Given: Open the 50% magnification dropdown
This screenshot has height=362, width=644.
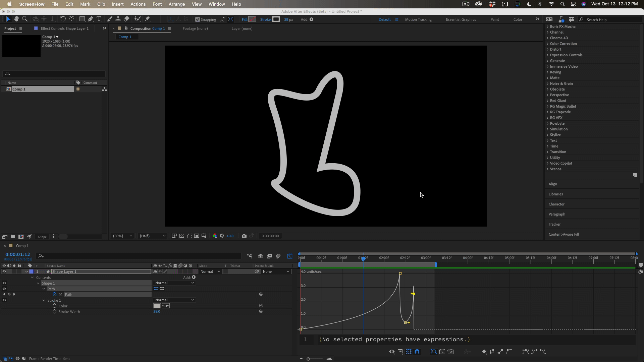Looking at the screenshot, I should 123,236.
